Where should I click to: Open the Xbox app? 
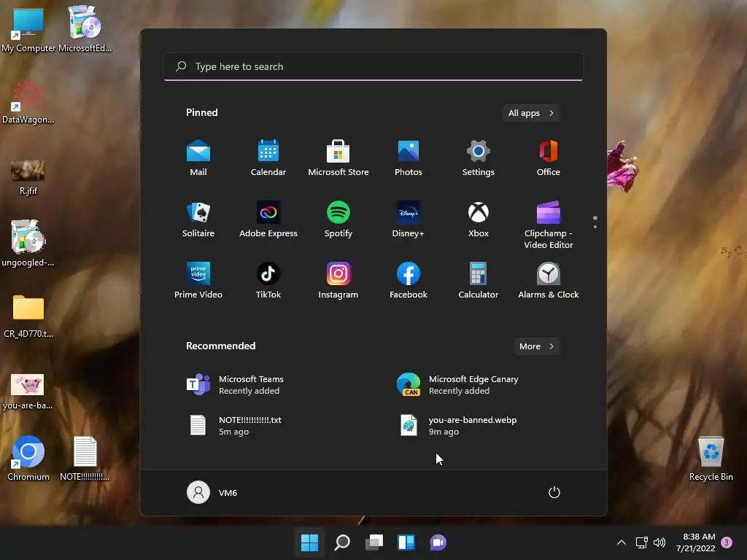coord(479,219)
